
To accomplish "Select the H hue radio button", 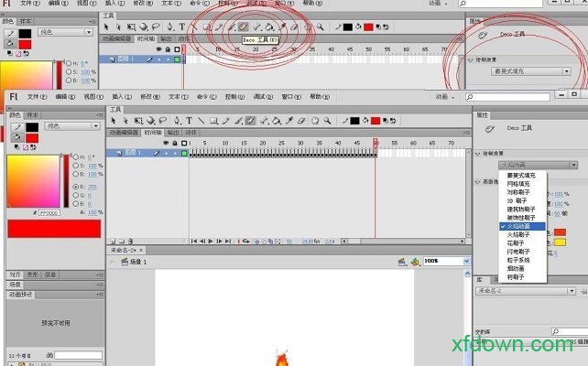I will click(76, 157).
